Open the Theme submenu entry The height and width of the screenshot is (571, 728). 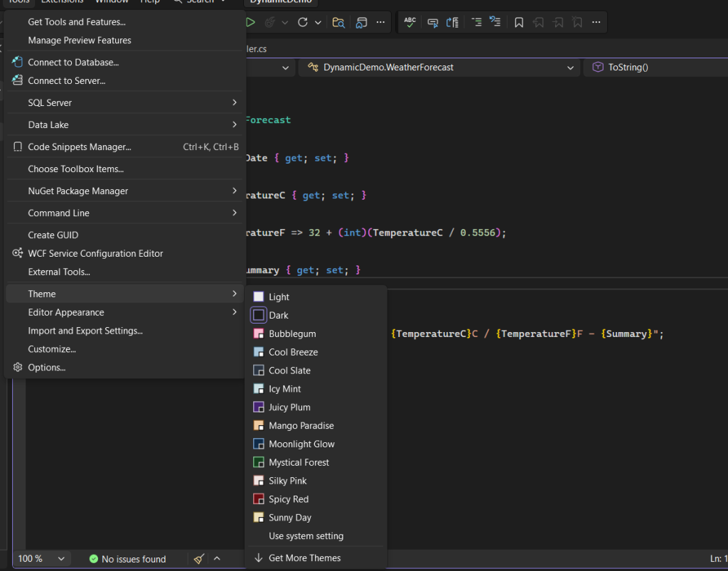[124, 294]
